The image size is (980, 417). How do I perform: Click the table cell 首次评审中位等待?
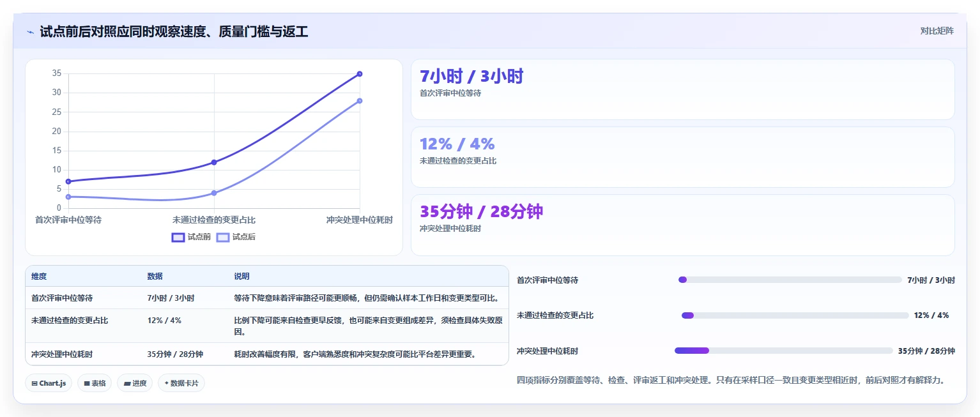click(62, 298)
